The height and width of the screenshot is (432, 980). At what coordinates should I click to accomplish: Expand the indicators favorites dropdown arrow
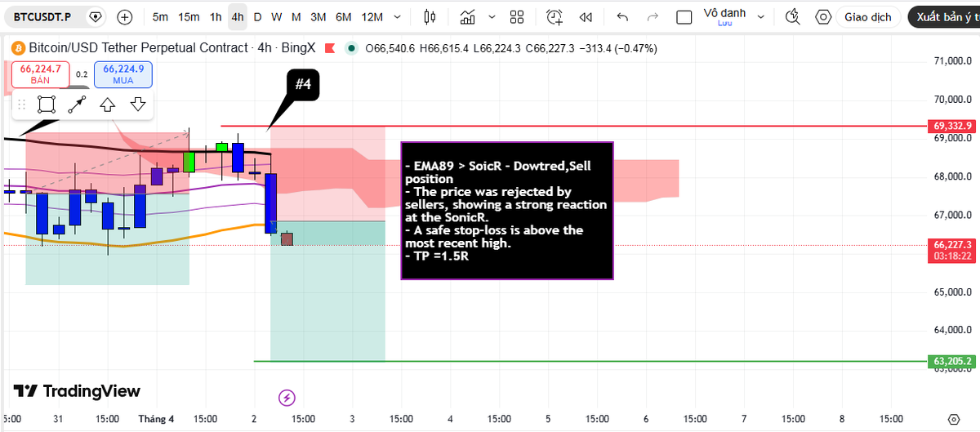pyautogui.click(x=491, y=16)
